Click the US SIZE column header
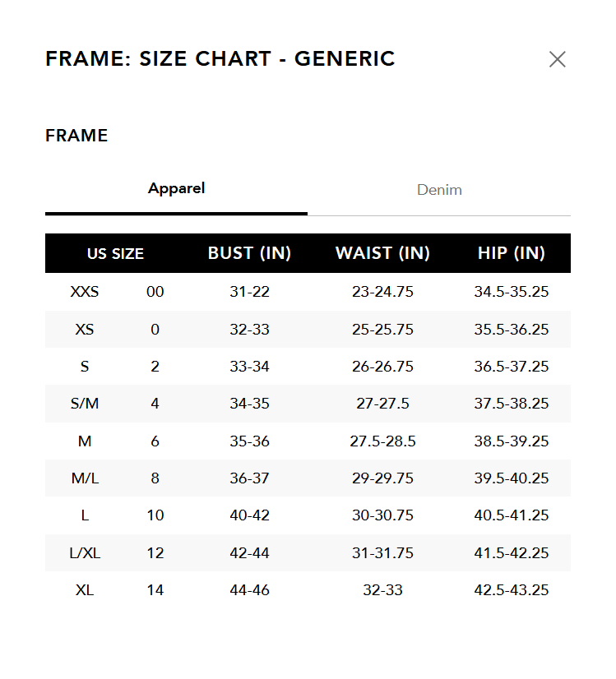The width and height of the screenshot is (616, 679). point(115,253)
